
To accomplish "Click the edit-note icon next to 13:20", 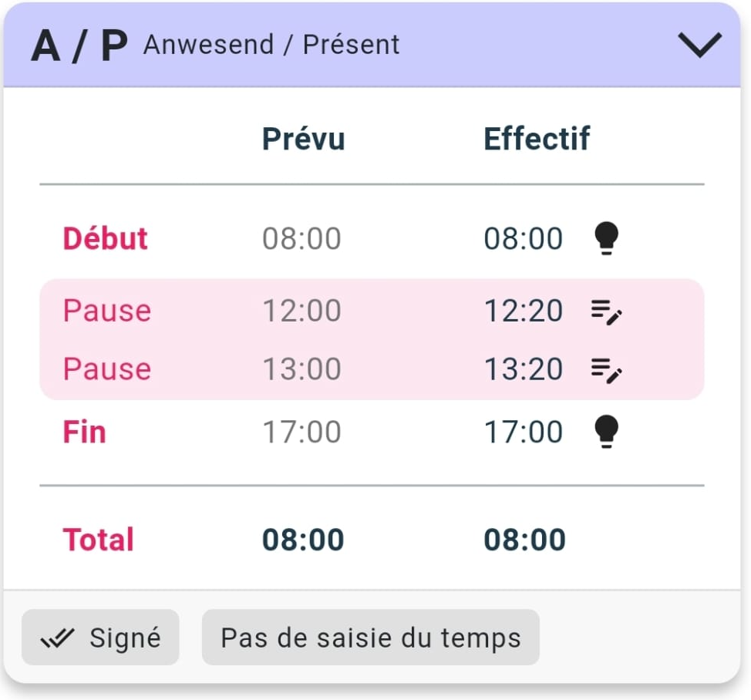I will click(x=607, y=370).
